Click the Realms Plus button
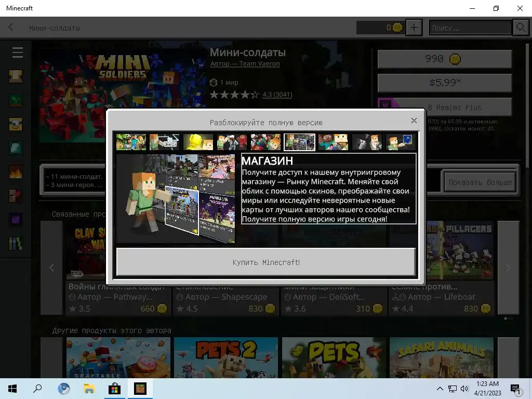Image resolution: width=532 pixels, height=399 pixels. click(x=445, y=107)
